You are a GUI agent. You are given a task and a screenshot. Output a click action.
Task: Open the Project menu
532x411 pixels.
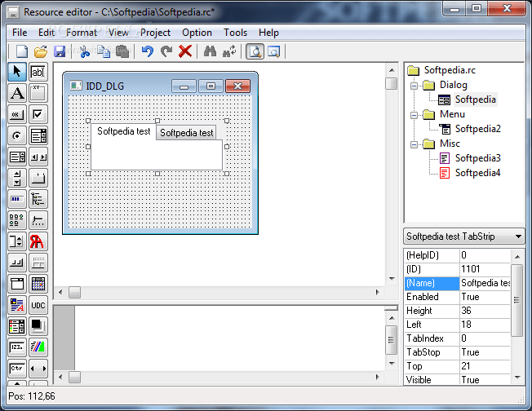point(155,33)
